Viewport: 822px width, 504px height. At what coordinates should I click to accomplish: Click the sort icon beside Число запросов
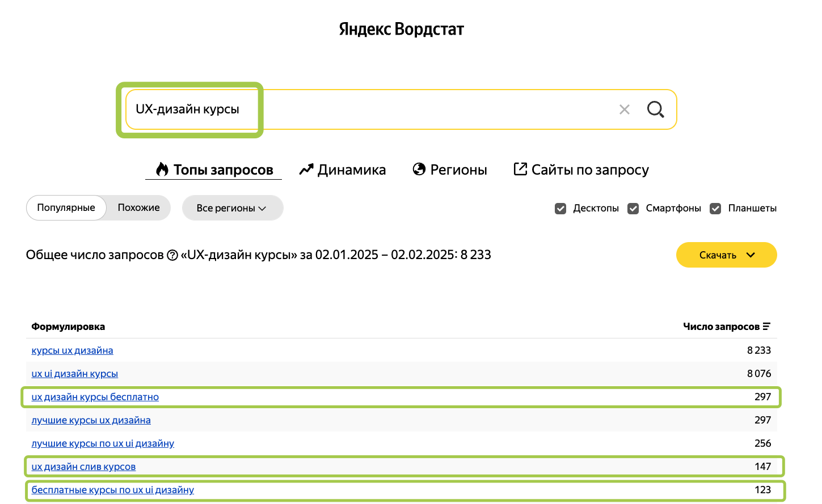766,327
